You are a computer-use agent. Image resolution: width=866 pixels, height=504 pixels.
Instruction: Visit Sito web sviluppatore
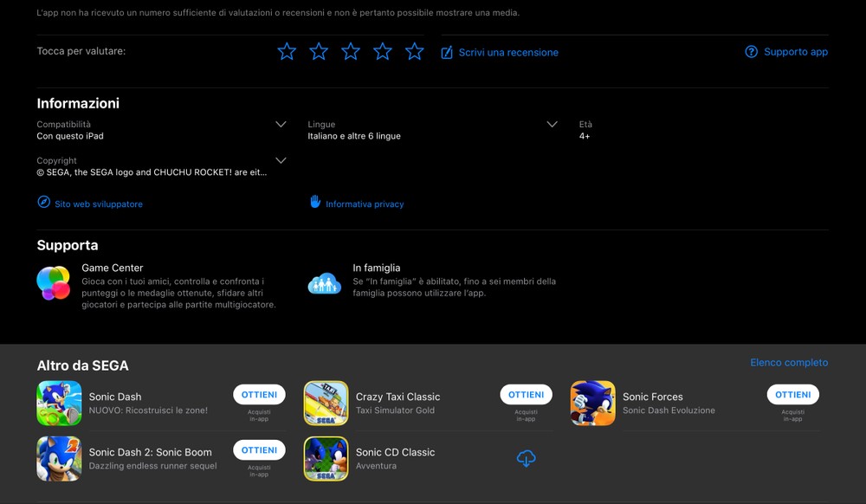(90, 204)
